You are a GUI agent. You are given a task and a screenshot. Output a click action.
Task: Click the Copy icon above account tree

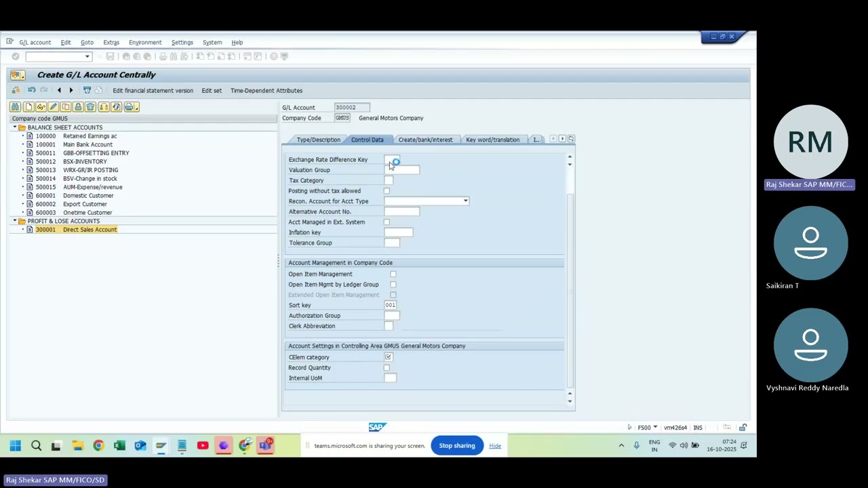[x=66, y=107]
